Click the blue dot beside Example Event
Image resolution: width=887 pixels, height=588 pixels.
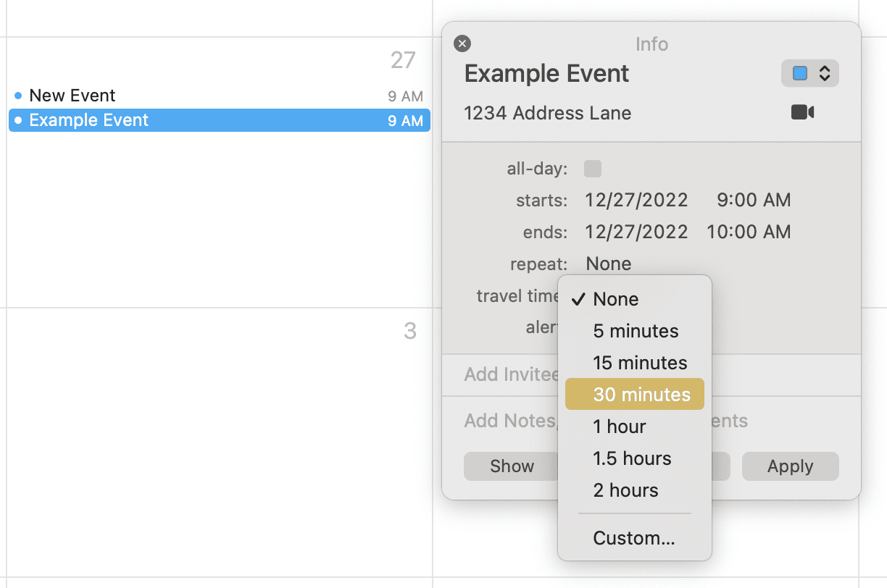(x=17, y=121)
